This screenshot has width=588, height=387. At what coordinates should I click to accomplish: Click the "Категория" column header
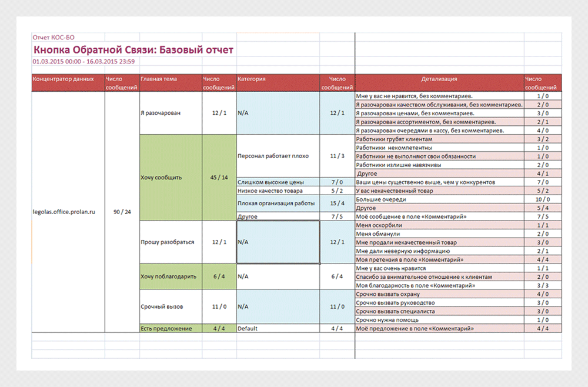(x=252, y=79)
